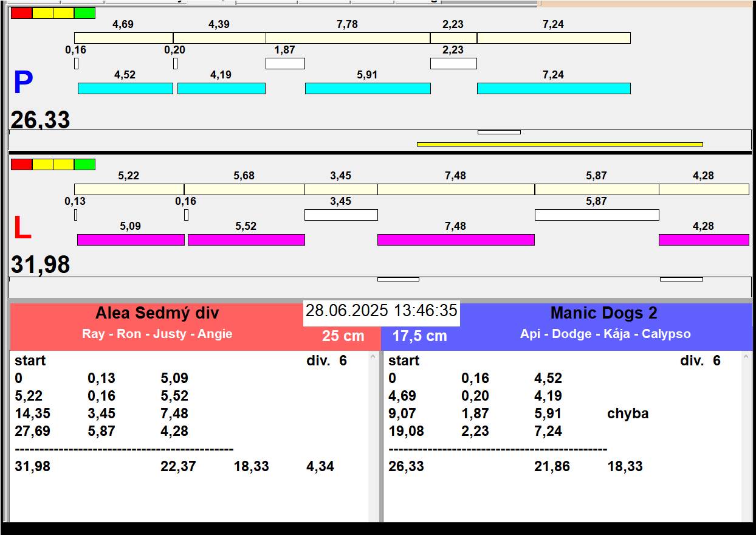
Task: Click the 17,5 cm jump height label
Action: tap(419, 336)
